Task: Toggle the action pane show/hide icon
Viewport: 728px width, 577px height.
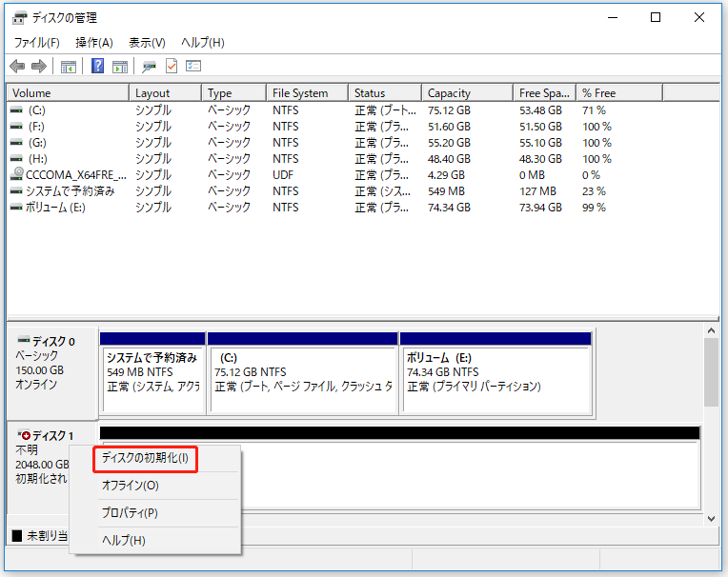Action: tap(120, 67)
